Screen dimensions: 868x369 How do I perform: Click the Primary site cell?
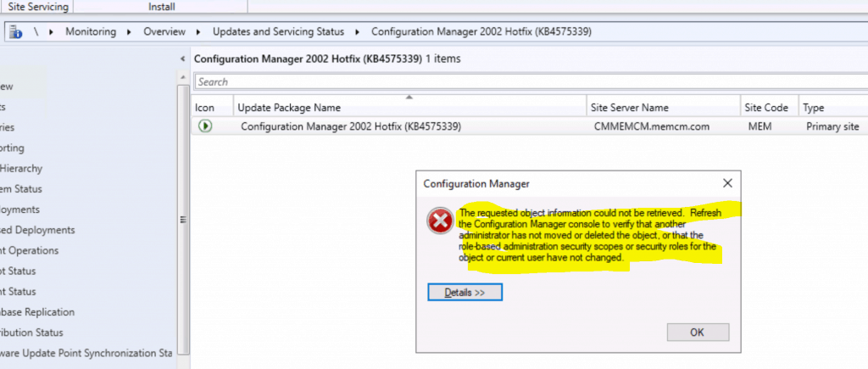832,126
